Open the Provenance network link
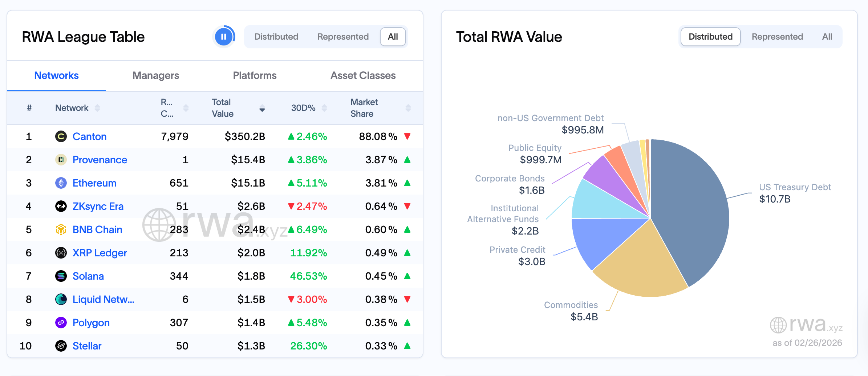Image resolution: width=868 pixels, height=376 pixels. tap(100, 160)
